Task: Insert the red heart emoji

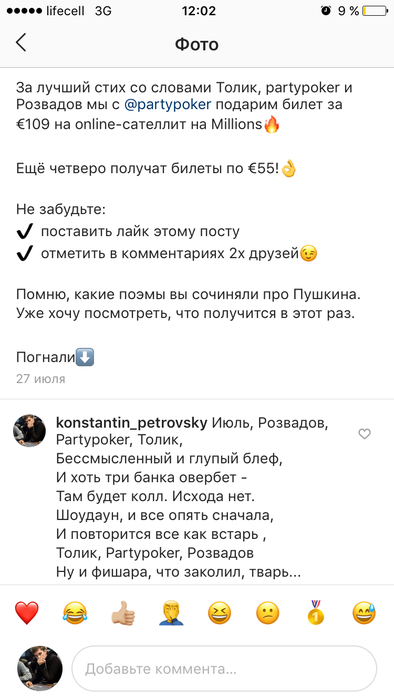Action: click(x=27, y=612)
